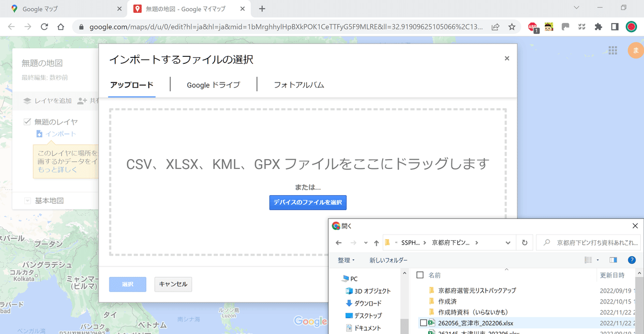
Task: Click the search box in Open dialog
Action: pos(588,242)
